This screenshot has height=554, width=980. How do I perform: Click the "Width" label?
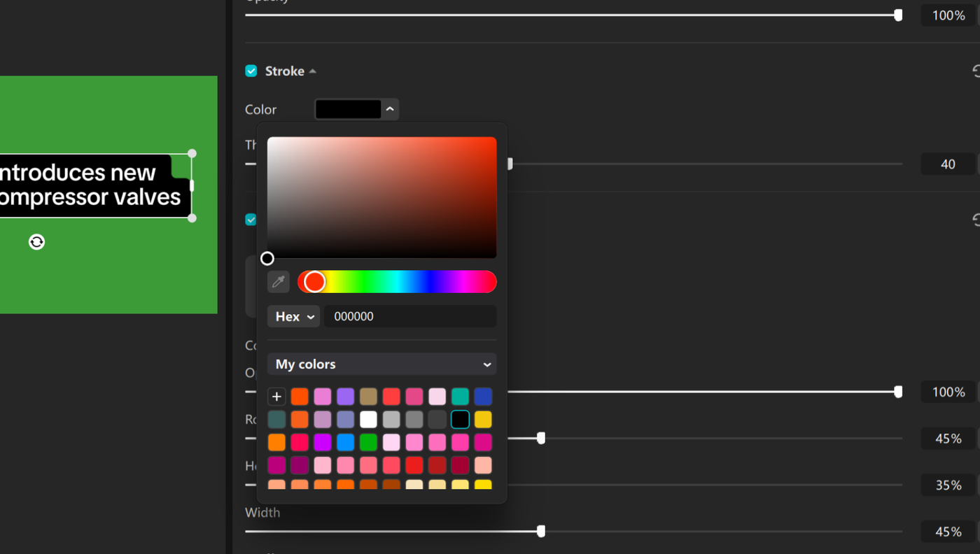262,513
